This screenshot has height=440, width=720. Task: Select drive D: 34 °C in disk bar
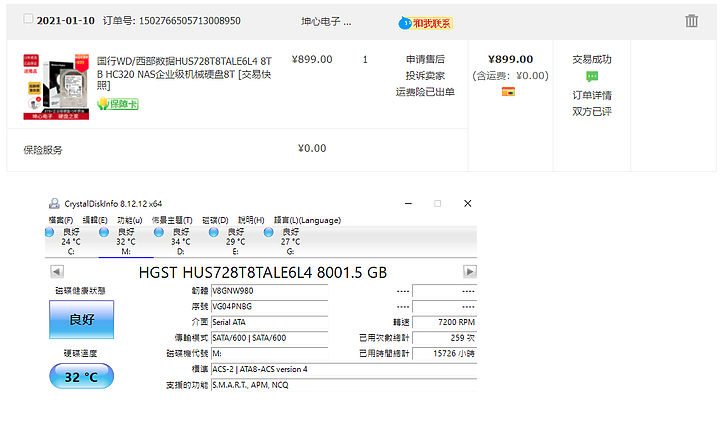[x=180, y=242]
